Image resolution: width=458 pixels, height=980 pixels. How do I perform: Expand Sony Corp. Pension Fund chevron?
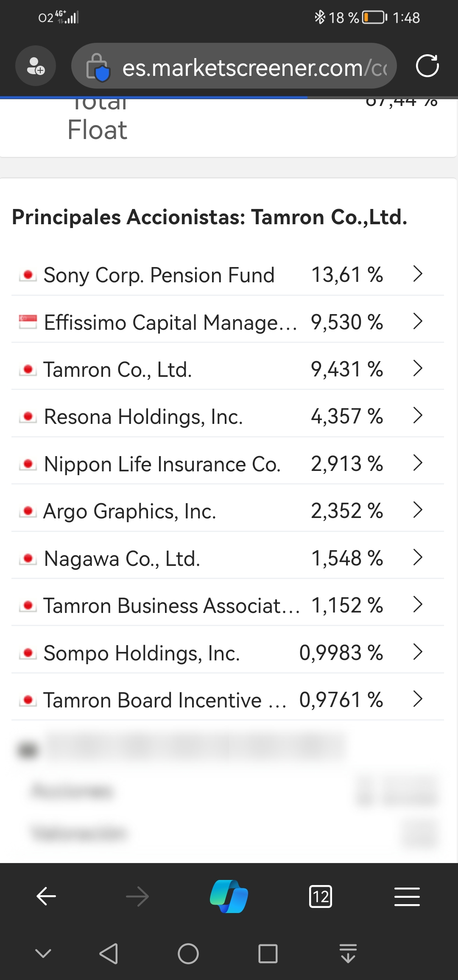418,274
